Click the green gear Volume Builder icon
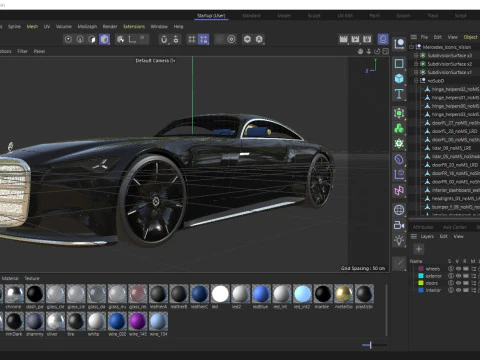The image size is (480, 360). [x=399, y=144]
